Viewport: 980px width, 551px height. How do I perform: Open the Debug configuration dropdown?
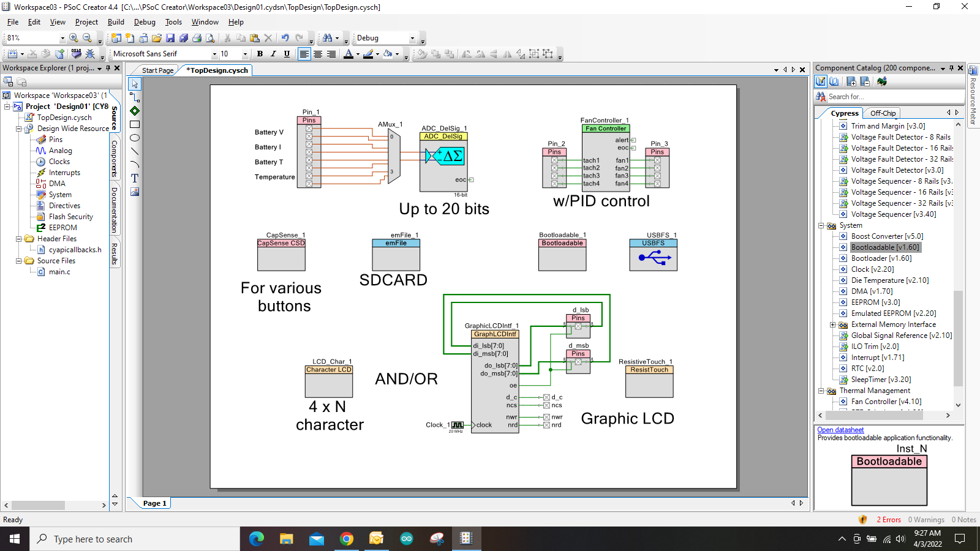[412, 38]
